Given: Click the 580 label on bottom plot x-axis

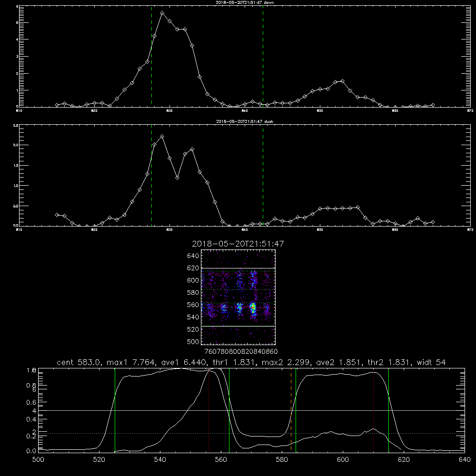Looking at the screenshot, I should [x=282, y=460].
